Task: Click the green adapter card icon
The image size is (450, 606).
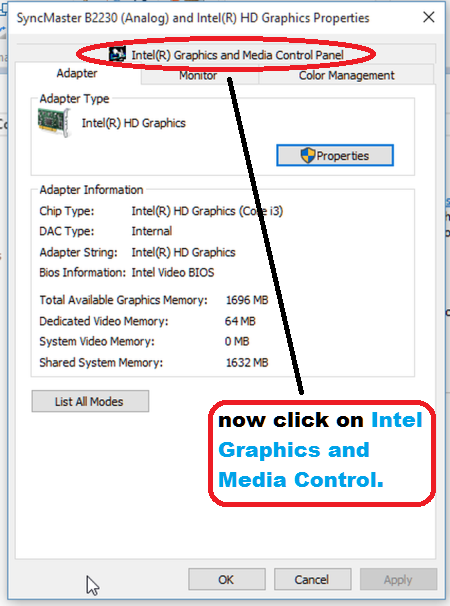Action: [54, 122]
